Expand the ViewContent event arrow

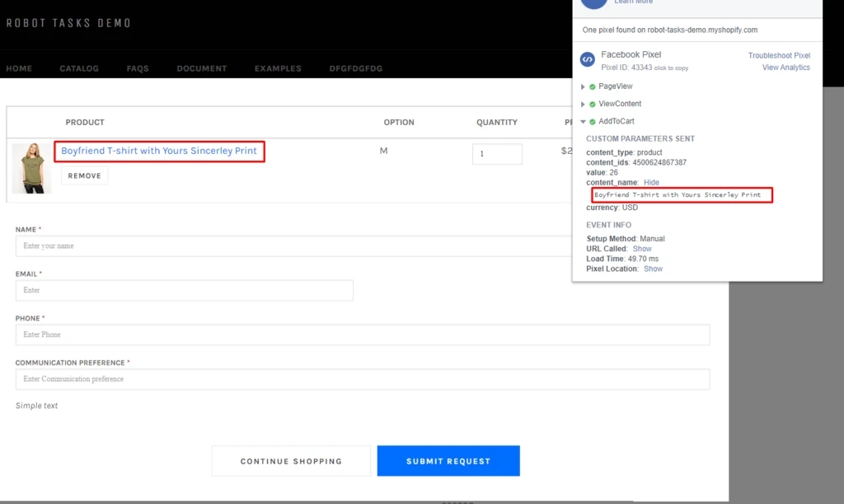[583, 105]
